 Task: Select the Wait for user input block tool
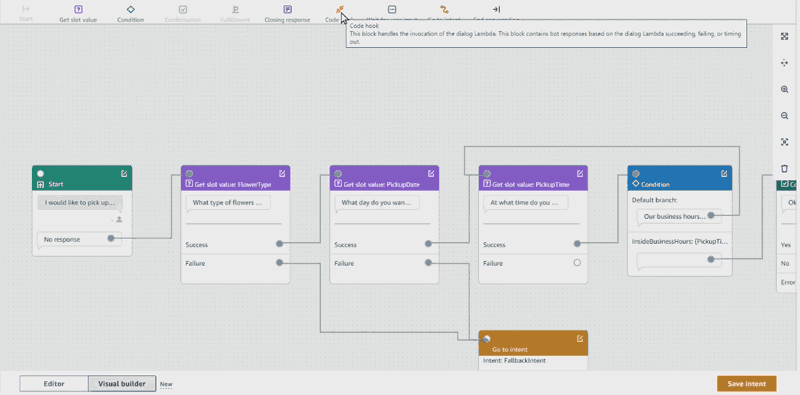tap(392, 13)
